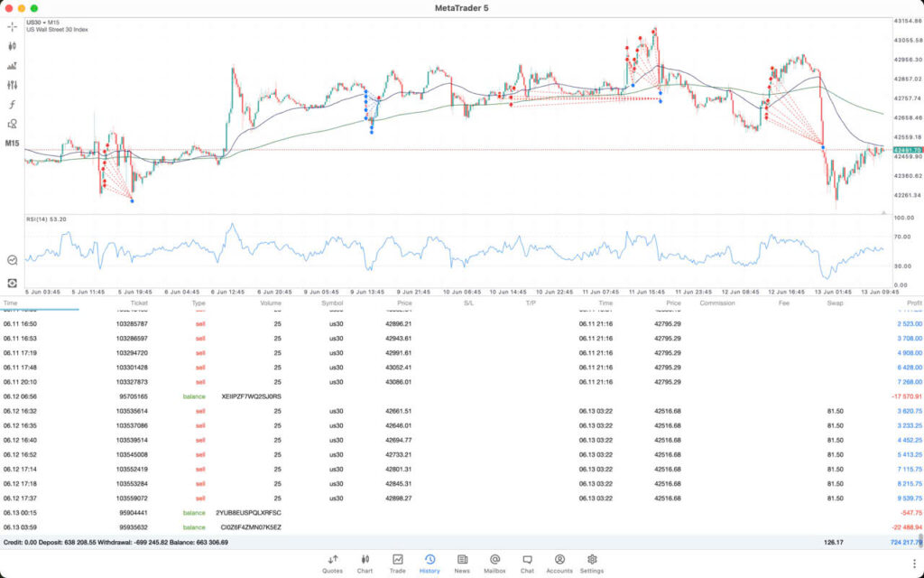This screenshot has width=924, height=578.
Task: Select balance entry 2YUB8EUSPQLXRFSC
Action: click(462, 513)
